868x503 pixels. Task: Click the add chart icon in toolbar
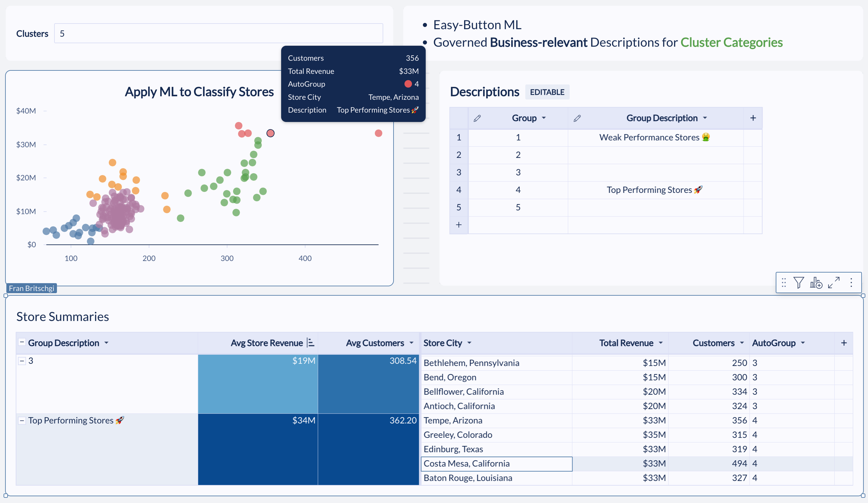(x=816, y=282)
